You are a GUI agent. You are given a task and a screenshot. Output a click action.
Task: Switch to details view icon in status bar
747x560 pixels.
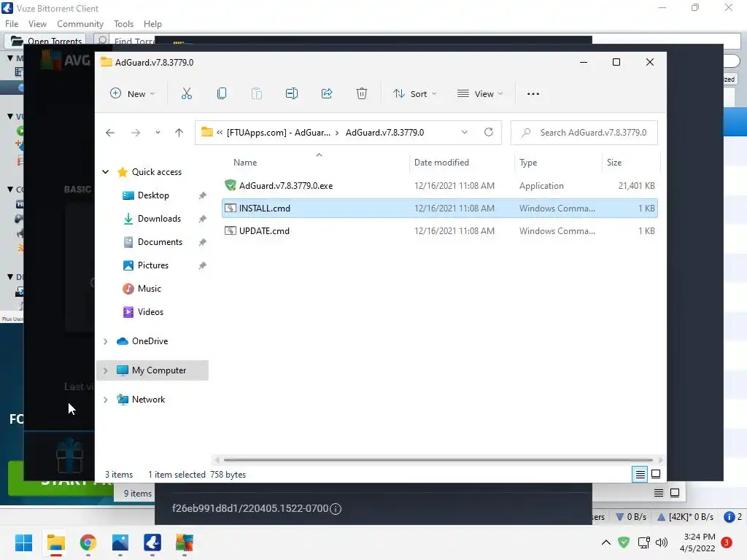[640, 474]
